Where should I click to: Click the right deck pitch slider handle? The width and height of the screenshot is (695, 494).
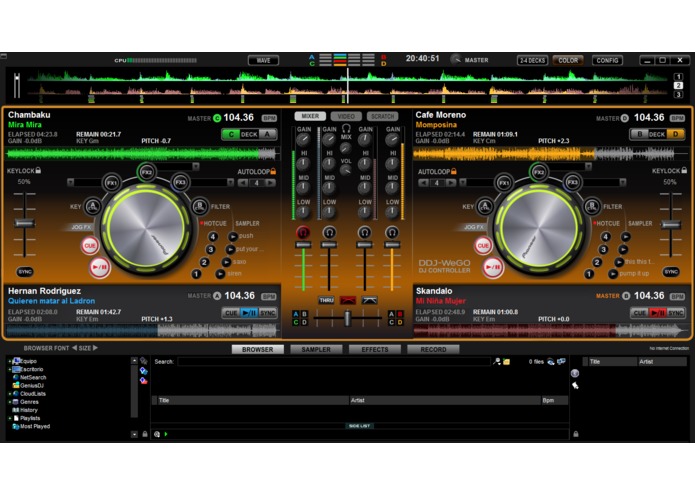(x=671, y=224)
